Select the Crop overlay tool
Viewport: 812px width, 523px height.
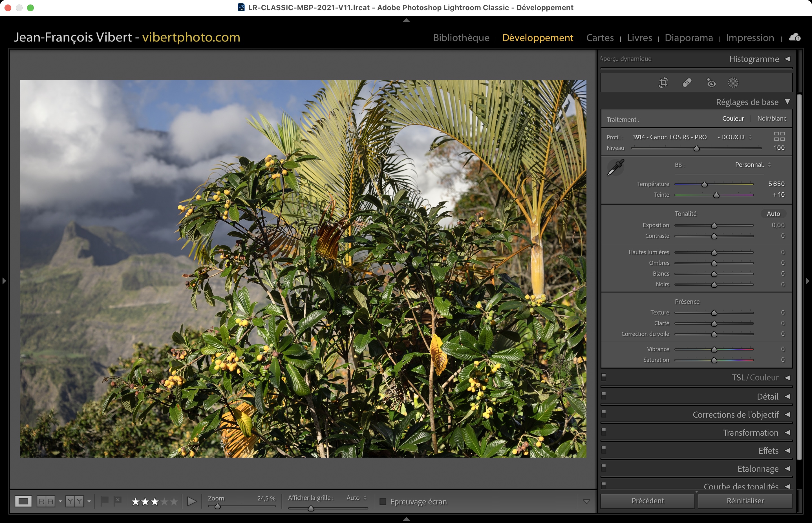(663, 83)
